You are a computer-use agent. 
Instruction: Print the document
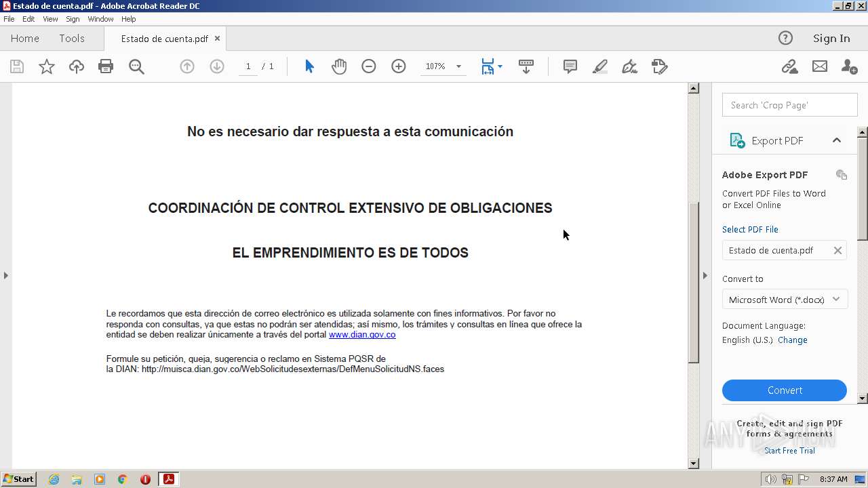tap(106, 66)
